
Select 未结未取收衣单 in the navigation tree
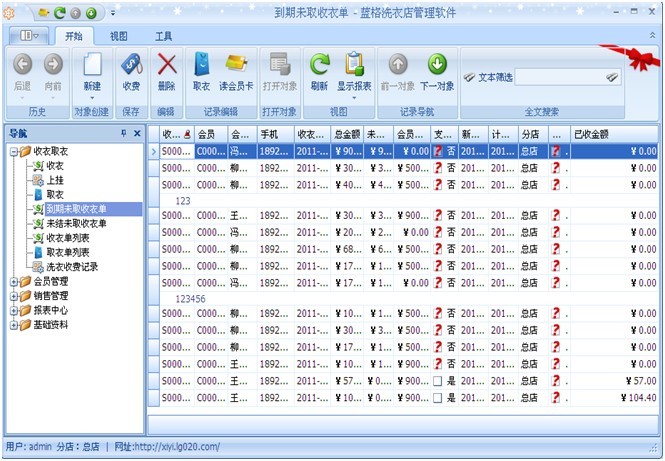pyautogui.click(x=76, y=224)
